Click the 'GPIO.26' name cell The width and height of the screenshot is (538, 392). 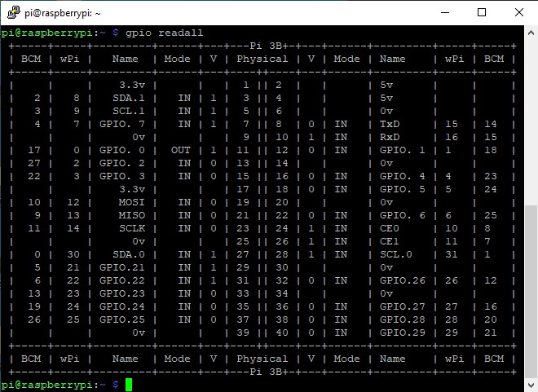pyautogui.click(x=403, y=280)
